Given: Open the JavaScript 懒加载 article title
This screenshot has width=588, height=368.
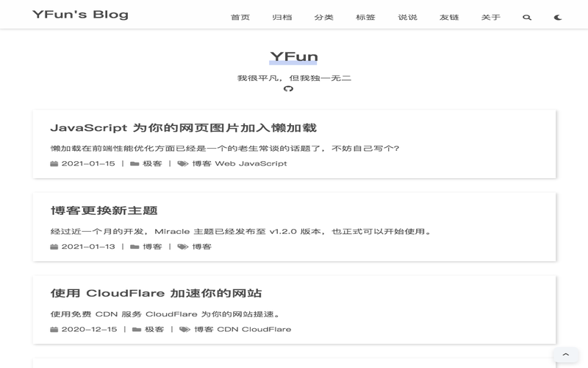Looking at the screenshot, I should [x=183, y=128].
